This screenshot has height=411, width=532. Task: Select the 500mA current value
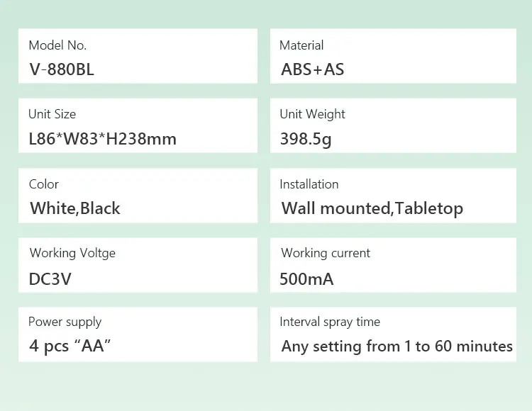pos(306,278)
